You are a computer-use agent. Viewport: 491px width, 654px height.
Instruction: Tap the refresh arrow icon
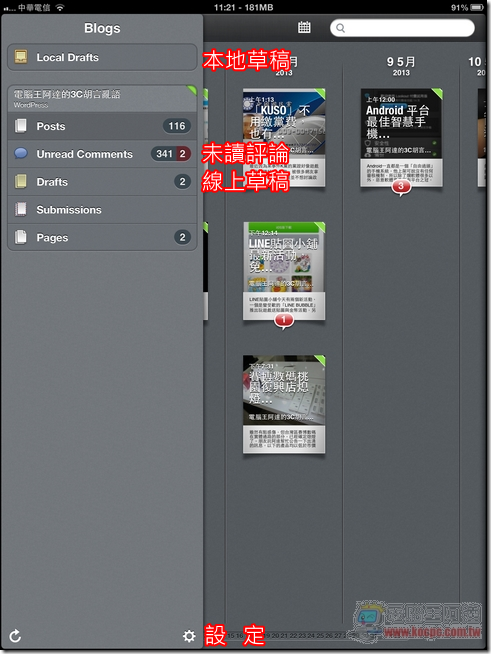click(15, 636)
